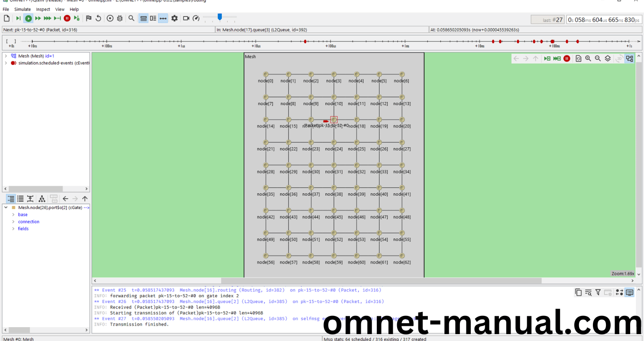Select the Express Run simulation icon

48,18
